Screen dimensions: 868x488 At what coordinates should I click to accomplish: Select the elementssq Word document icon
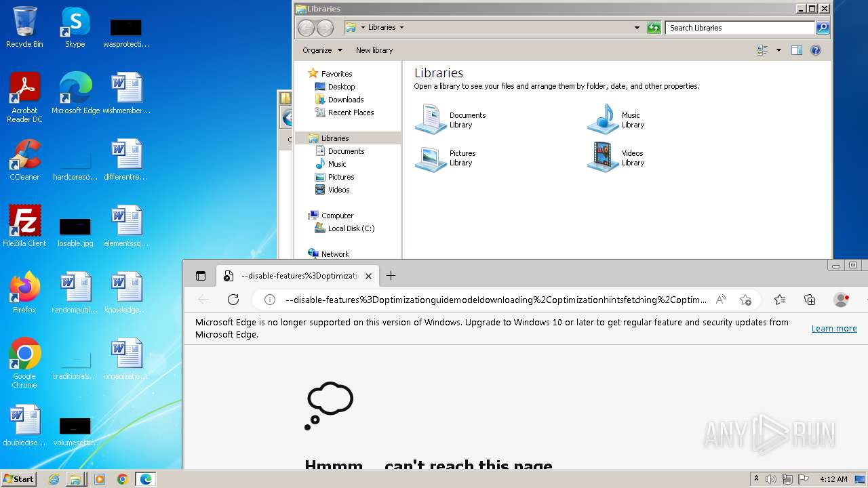[x=126, y=226]
